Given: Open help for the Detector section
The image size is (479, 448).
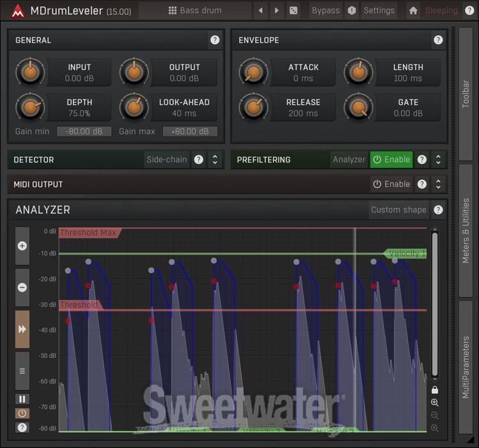Looking at the screenshot, I should [x=199, y=160].
